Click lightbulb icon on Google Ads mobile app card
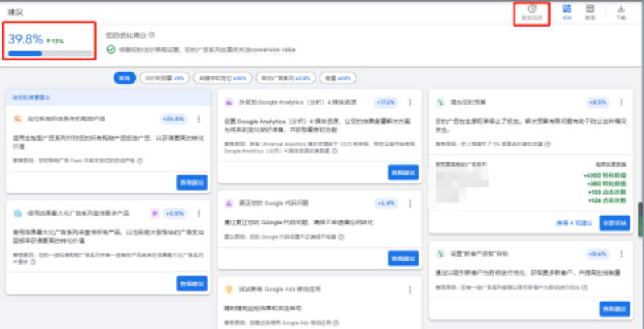The image size is (644, 329). click(229, 290)
